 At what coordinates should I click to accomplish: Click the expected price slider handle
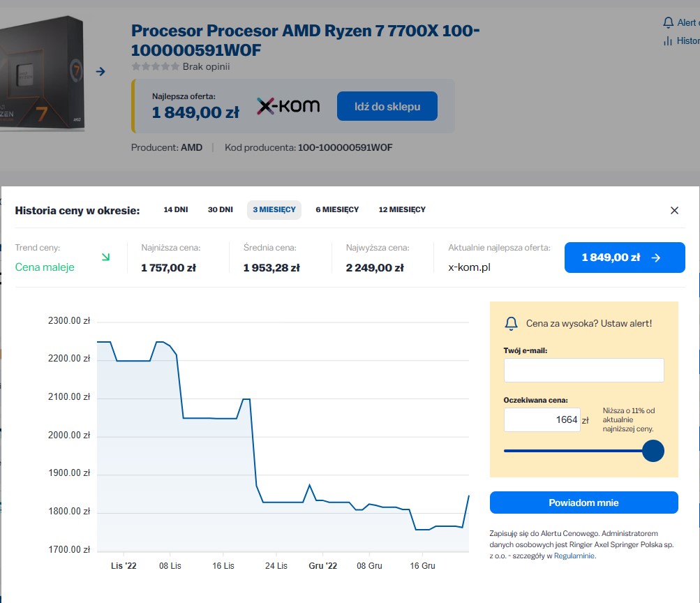point(653,451)
